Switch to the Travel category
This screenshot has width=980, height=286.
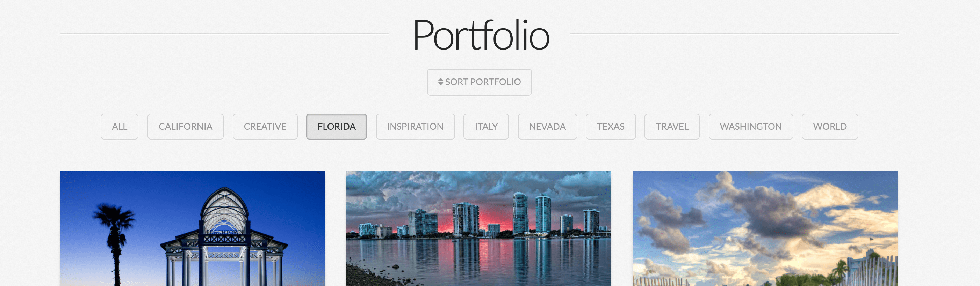coord(672,127)
